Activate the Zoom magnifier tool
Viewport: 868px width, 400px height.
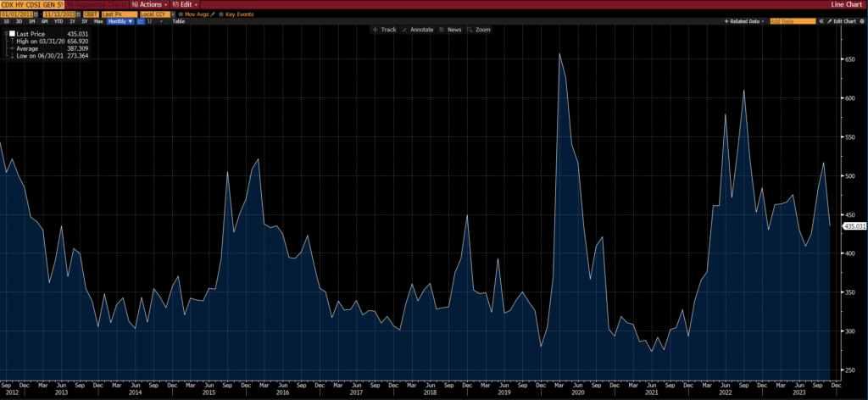click(479, 30)
